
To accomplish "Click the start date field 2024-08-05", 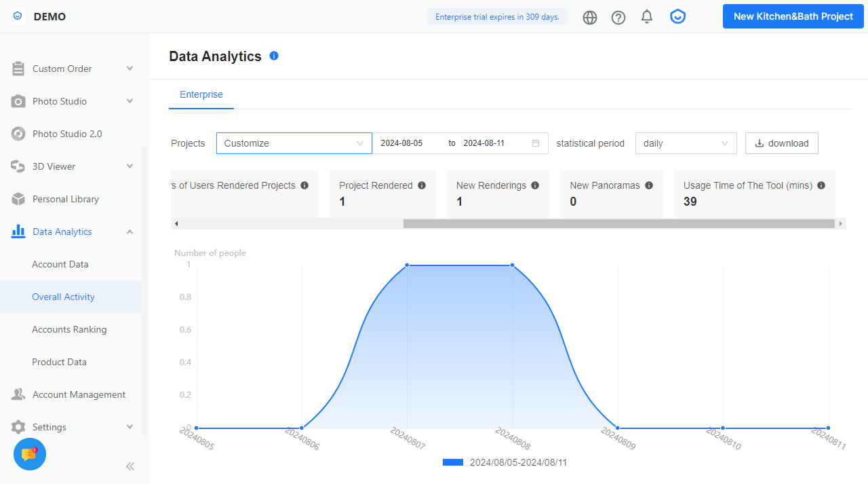I will (x=401, y=143).
